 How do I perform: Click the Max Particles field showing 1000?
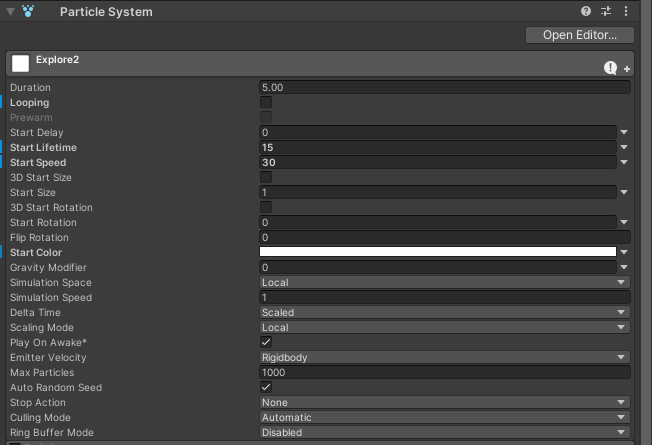445,372
